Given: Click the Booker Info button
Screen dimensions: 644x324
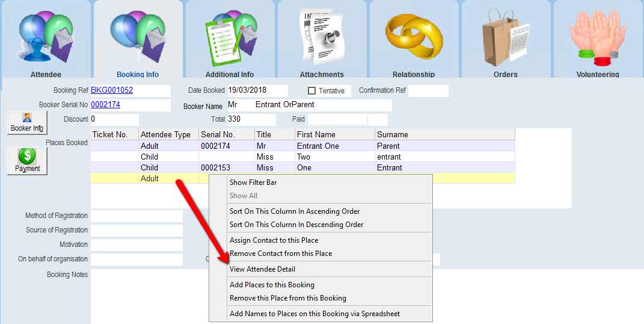Looking at the screenshot, I should (x=27, y=123).
